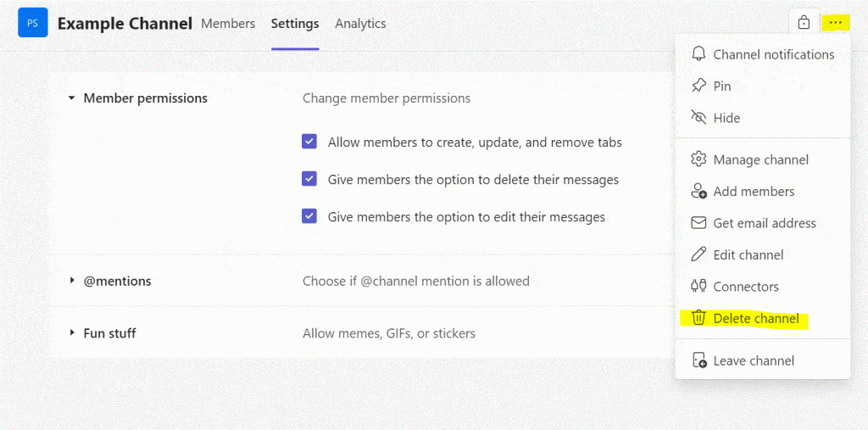The image size is (868, 430).
Task: Uncheck Give members option to delete messages
Action: 309,180
